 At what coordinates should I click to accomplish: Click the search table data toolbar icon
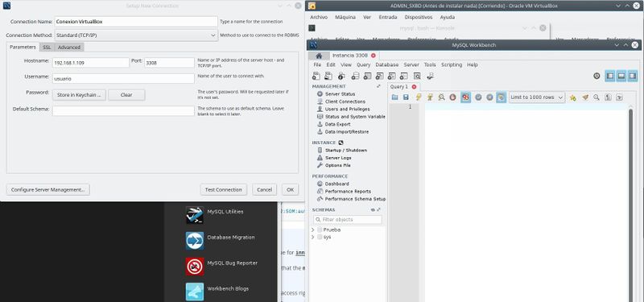tap(417, 76)
